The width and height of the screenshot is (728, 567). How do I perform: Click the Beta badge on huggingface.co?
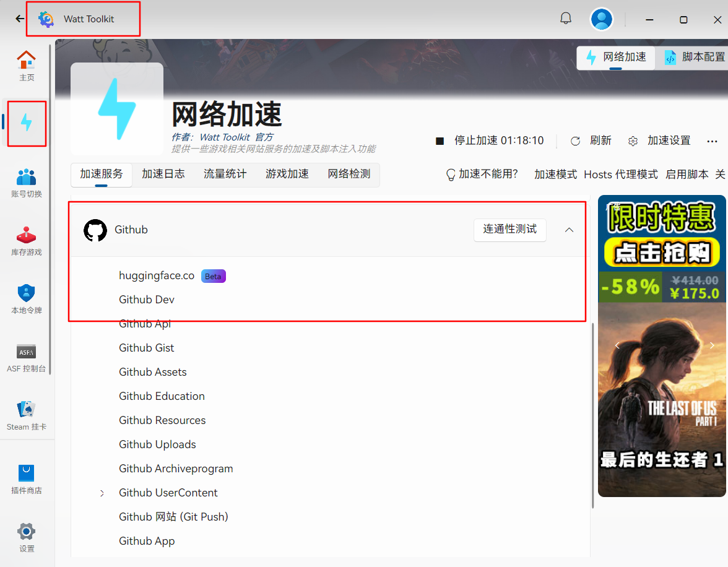click(x=213, y=276)
